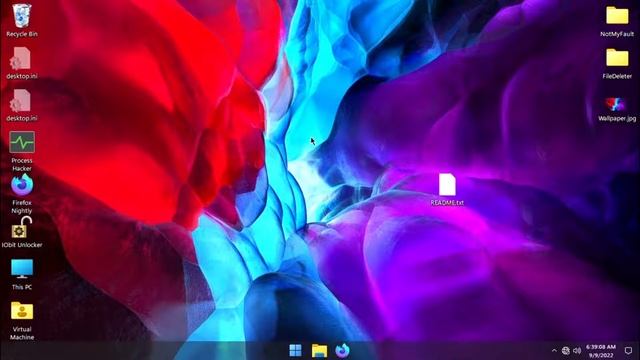Select the IObit Unlocker shortcut
This screenshot has height=360, width=640.
[x=22, y=232]
